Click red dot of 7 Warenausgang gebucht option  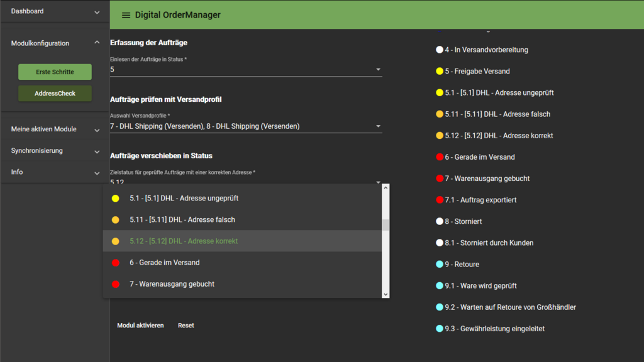tap(115, 284)
